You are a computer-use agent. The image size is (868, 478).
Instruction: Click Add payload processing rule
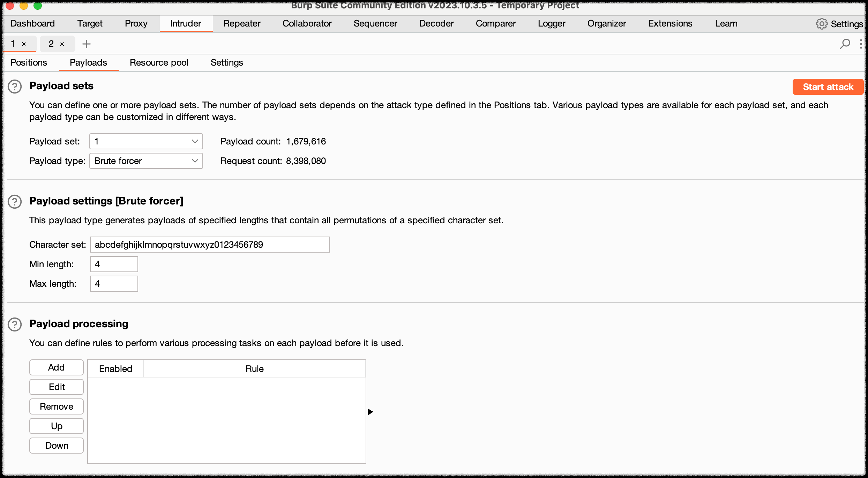56,367
